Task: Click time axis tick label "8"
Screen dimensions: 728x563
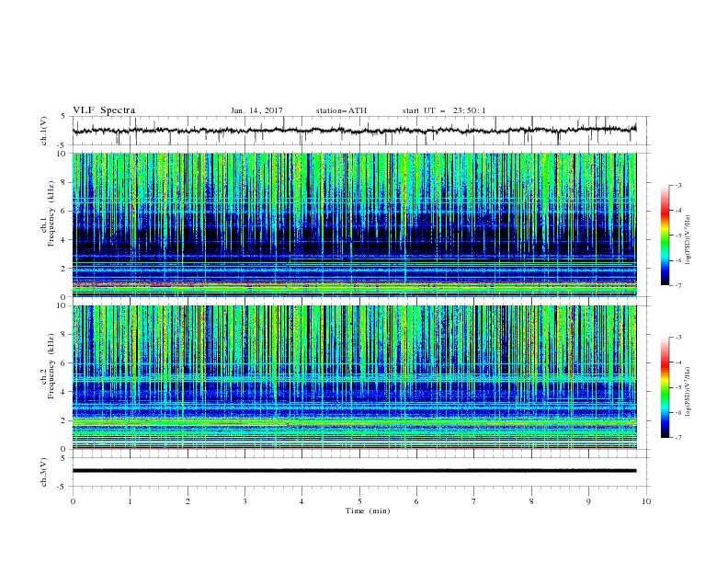Action: [531, 501]
